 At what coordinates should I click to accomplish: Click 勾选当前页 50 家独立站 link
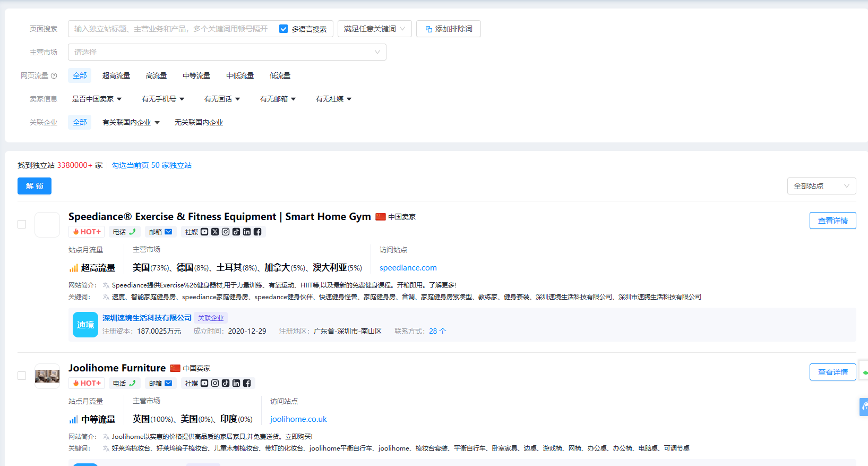pos(152,165)
